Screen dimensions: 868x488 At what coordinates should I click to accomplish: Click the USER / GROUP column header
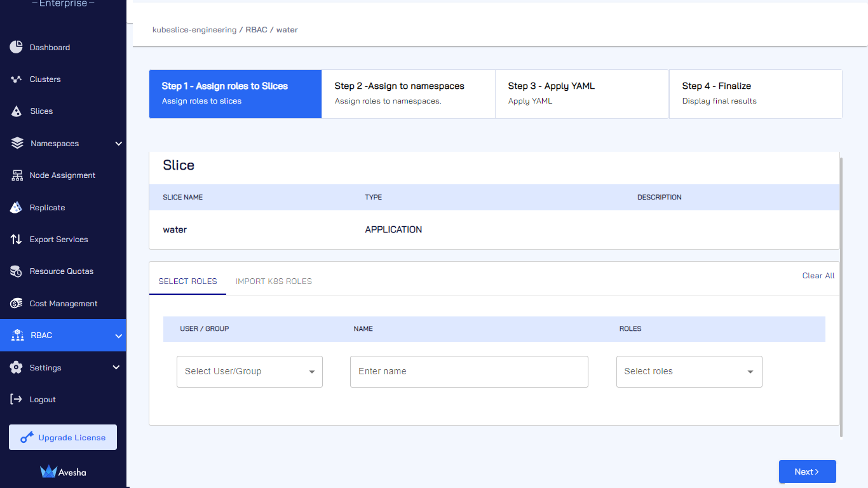tap(205, 329)
